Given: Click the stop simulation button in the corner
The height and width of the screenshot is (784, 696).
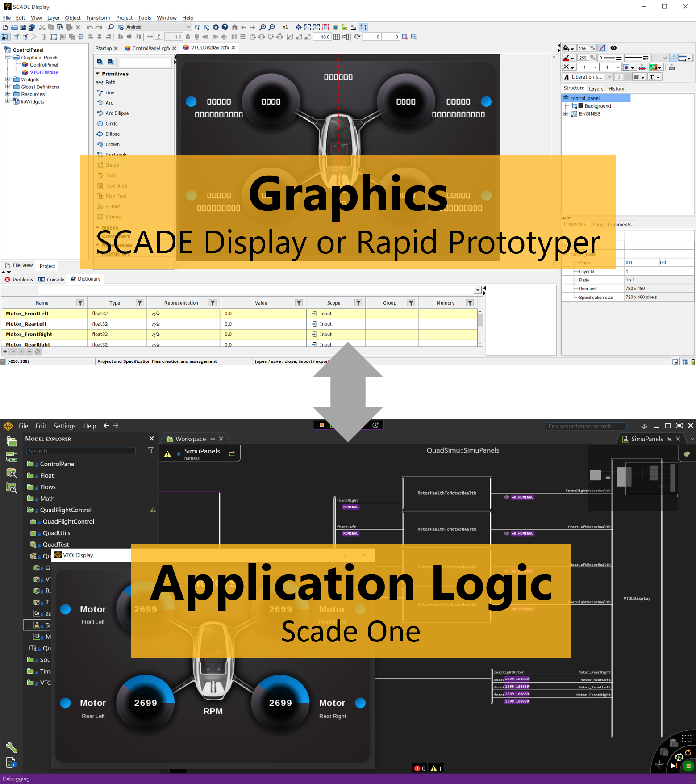Looking at the screenshot, I should 688,766.
